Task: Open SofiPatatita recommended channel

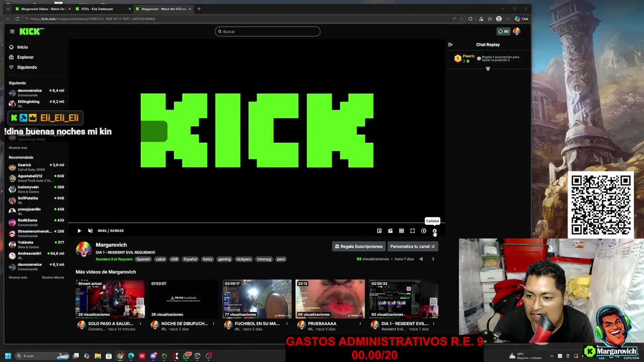Action: [x=36, y=200]
